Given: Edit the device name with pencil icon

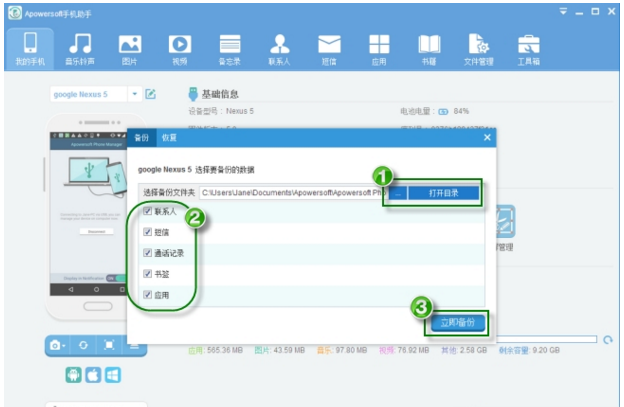Looking at the screenshot, I should 150,94.
